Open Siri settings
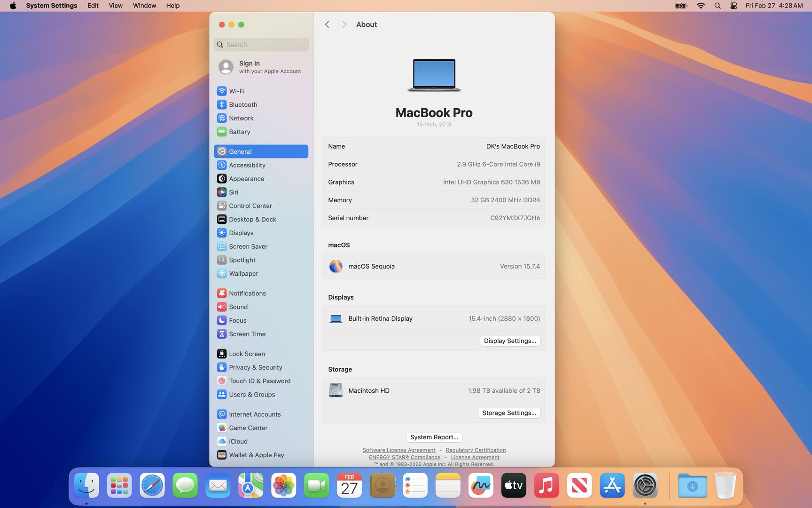 click(x=234, y=192)
